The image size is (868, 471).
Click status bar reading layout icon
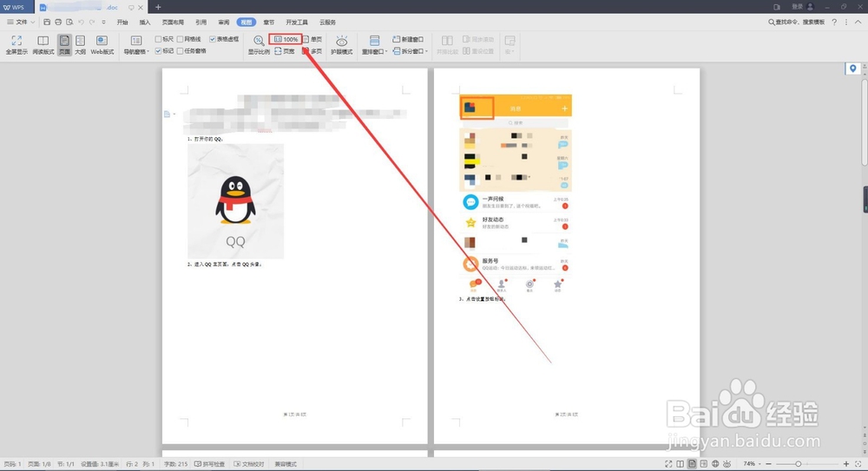tap(680, 464)
